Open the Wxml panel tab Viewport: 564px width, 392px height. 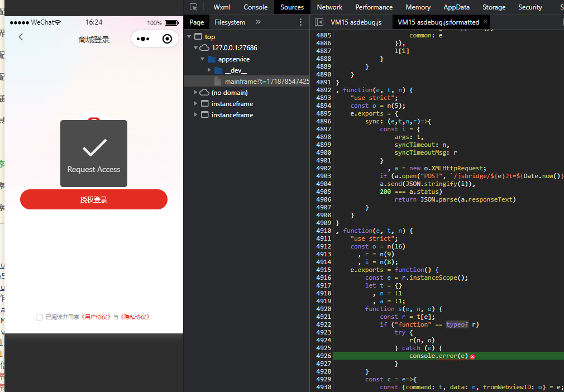pyautogui.click(x=222, y=7)
